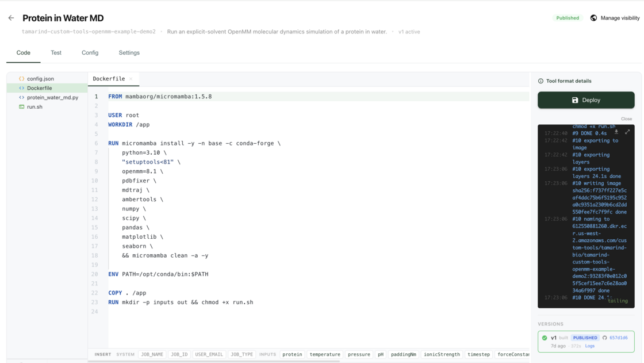
Task: Click the v1 active label
Action: [409, 32]
